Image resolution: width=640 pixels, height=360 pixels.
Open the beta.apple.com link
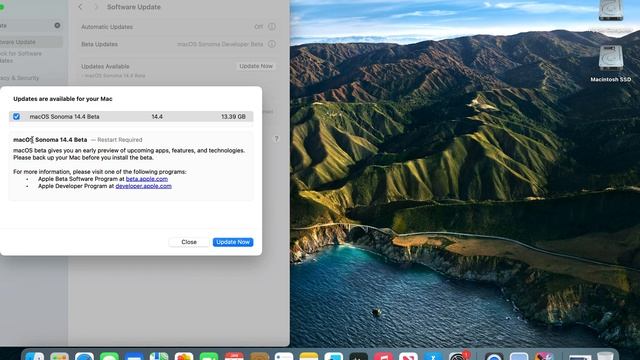(x=147, y=179)
